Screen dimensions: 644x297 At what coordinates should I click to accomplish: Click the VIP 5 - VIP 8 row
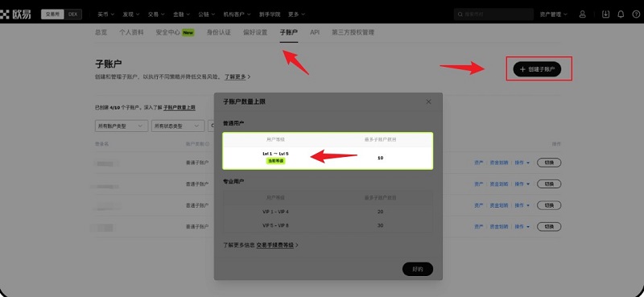[328, 225]
